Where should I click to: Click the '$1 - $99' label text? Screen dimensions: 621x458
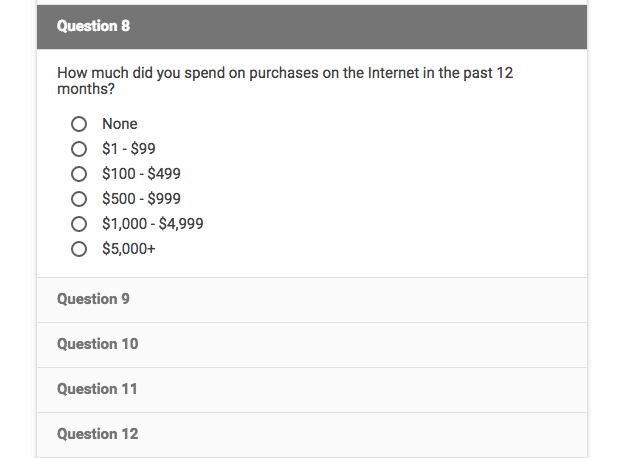129,149
